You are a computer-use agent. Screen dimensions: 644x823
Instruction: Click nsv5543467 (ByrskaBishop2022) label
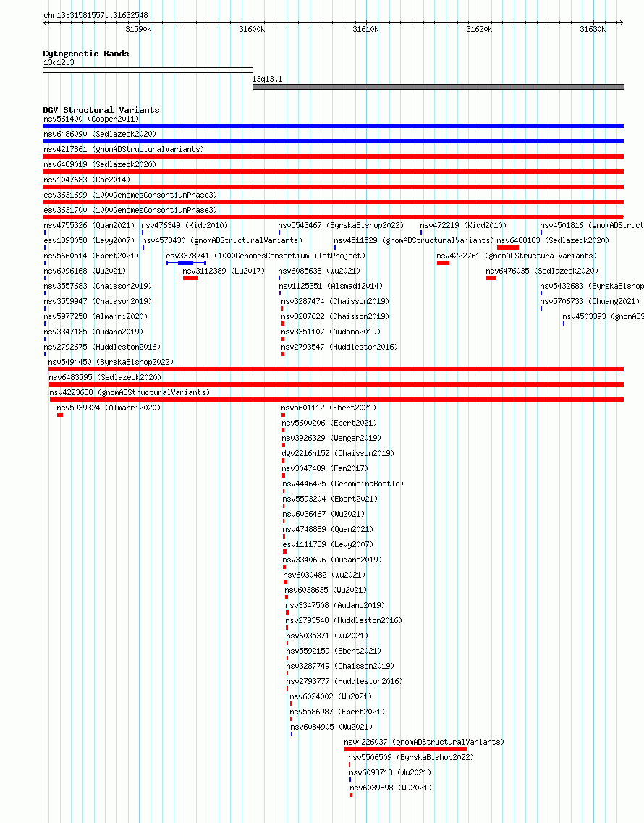click(x=341, y=225)
